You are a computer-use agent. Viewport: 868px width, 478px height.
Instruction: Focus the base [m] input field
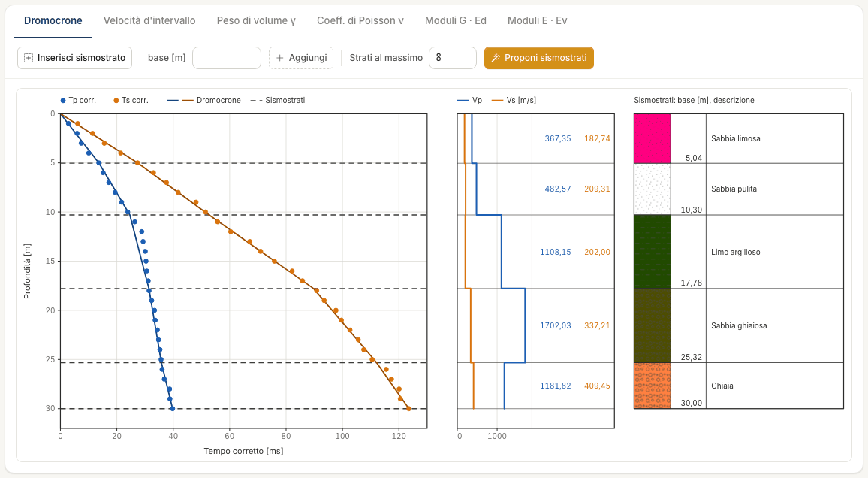[227, 58]
